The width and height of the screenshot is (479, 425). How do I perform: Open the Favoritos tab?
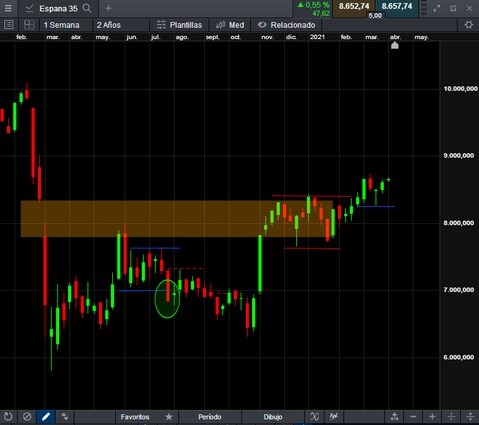(x=135, y=417)
